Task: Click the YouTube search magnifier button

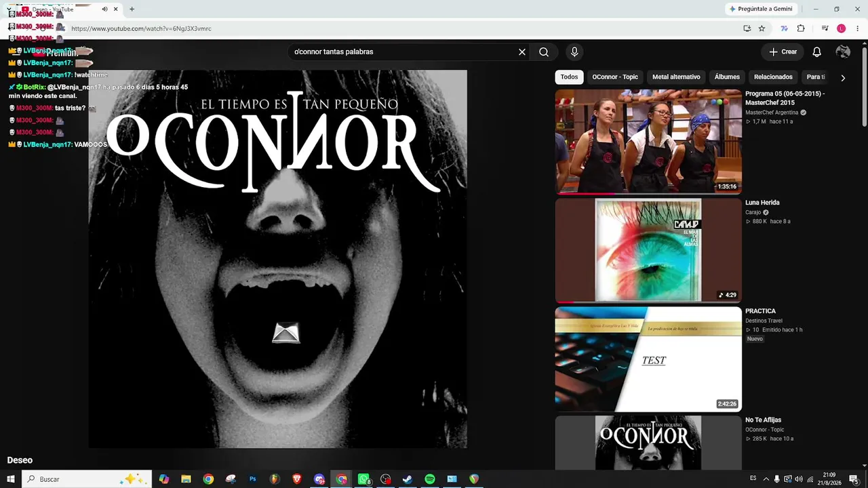Action: click(x=544, y=52)
